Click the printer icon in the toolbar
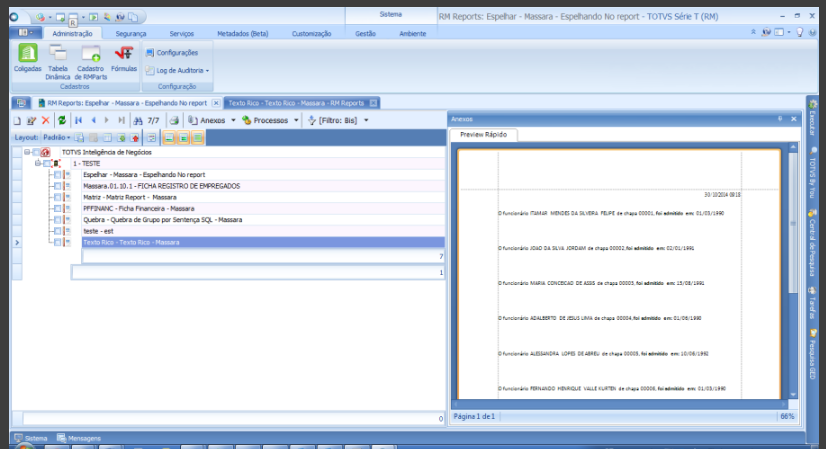The width and height of the screenshot is (826, 449). 174,121
